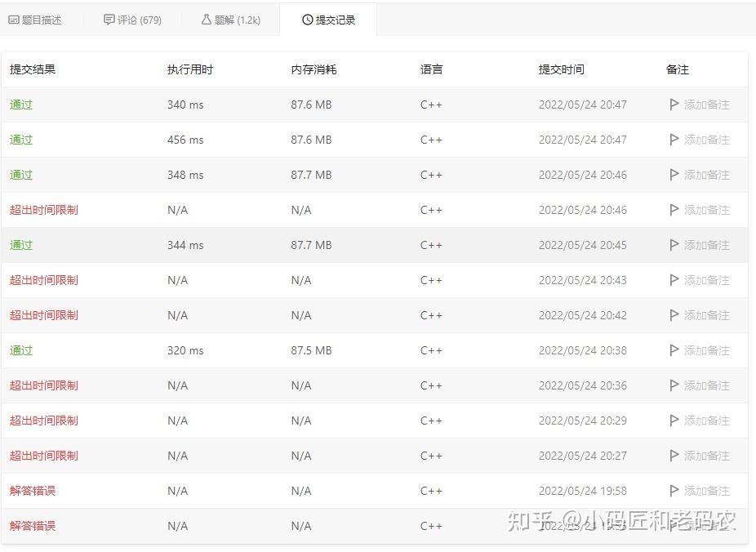This screenshot has height=552, width=756.
Task: Open the 题解 (1.2k) tab
Action: (231, 20)
